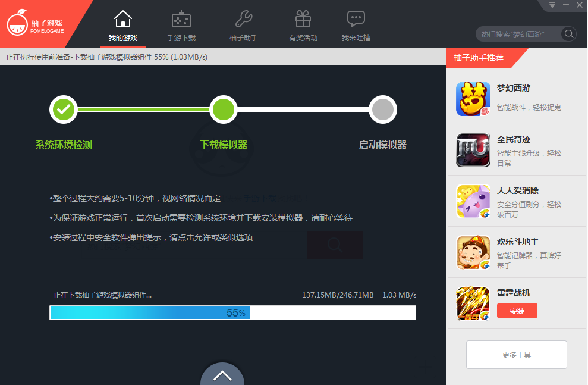Click the 下载模拟器 step circle
The image size is (588, 385).
pos(223,109)
